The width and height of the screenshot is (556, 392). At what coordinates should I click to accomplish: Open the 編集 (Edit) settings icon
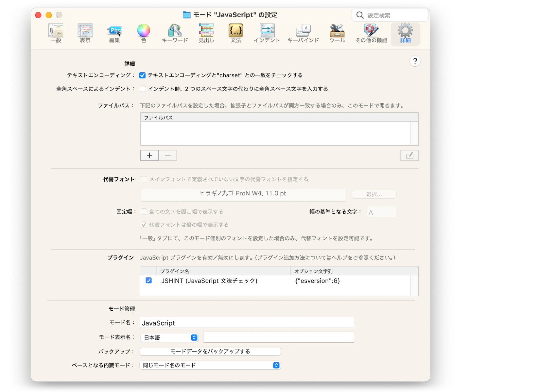coord(114,33)
